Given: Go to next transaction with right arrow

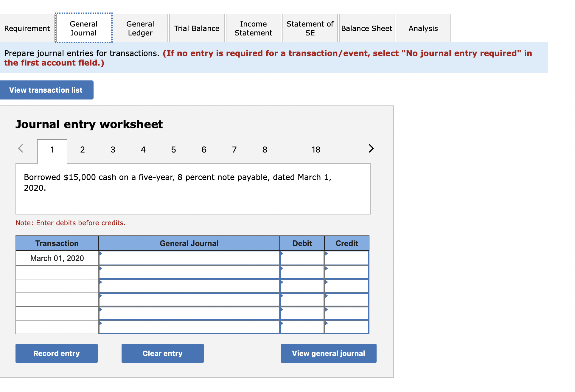Looking at the screenshot, I should pyautogui.click(x=371, y=148).
